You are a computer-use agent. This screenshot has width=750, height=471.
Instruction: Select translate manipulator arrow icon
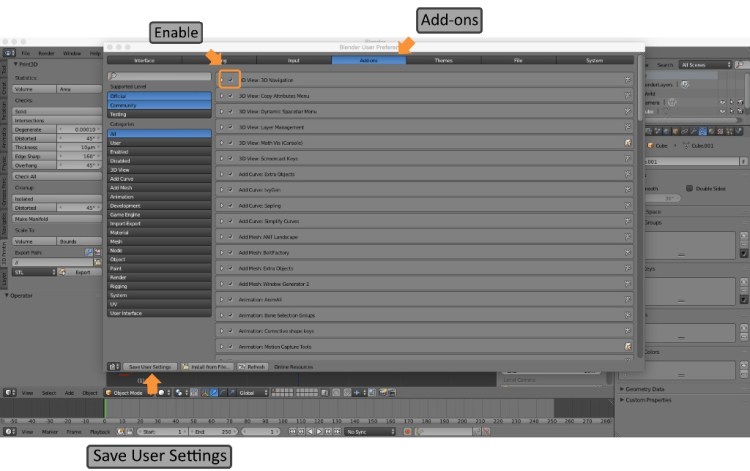click(x=214, y=393)
